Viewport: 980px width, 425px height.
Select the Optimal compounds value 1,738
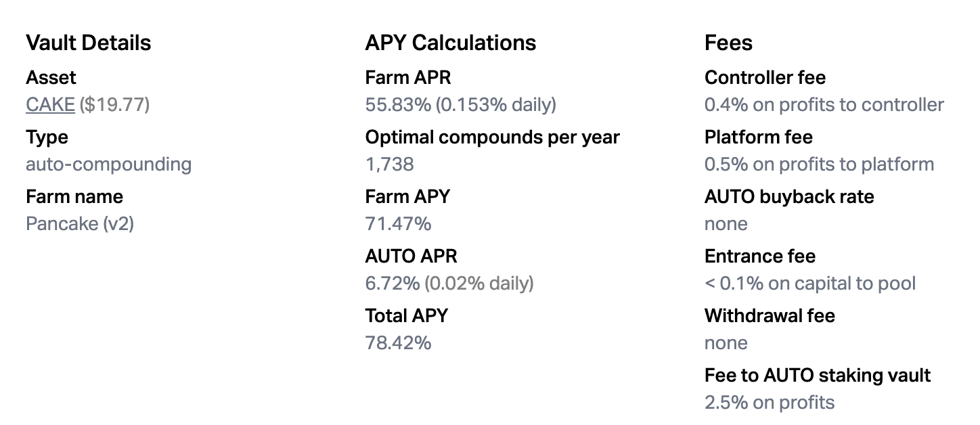390,164
